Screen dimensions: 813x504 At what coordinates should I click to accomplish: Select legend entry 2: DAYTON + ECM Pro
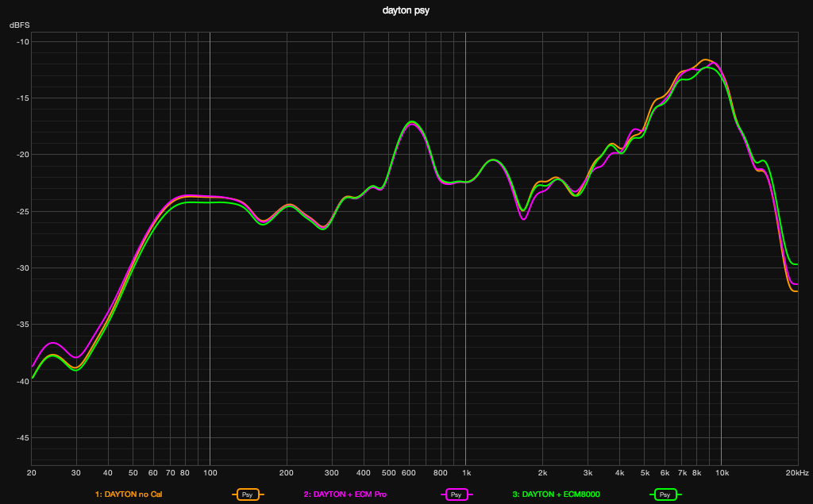click(x=345, y=494)
